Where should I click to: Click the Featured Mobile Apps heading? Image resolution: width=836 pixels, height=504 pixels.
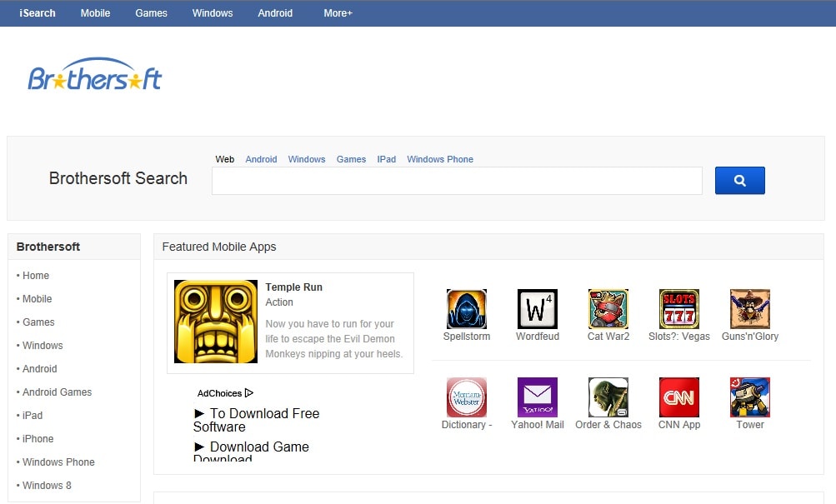tap(219, 247)
